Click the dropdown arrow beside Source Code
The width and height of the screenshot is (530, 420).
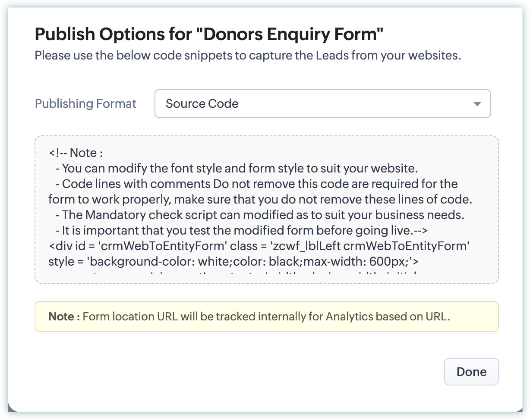click(x=477, y=104)
